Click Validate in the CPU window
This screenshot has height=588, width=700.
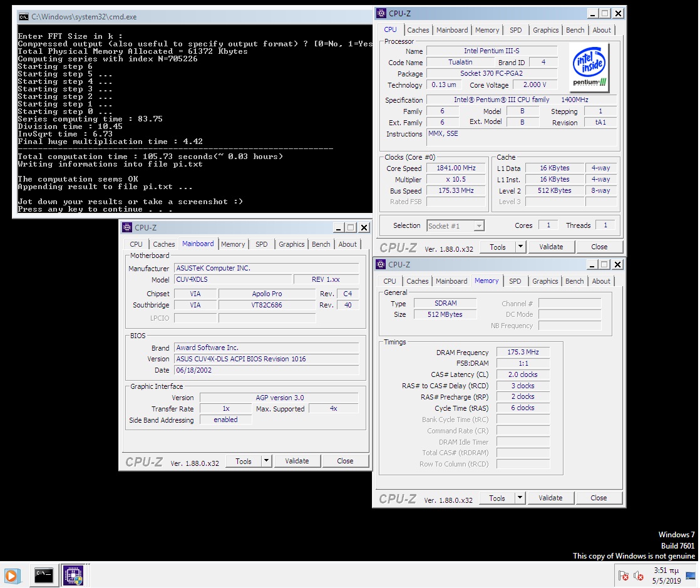tap(552, 247)
